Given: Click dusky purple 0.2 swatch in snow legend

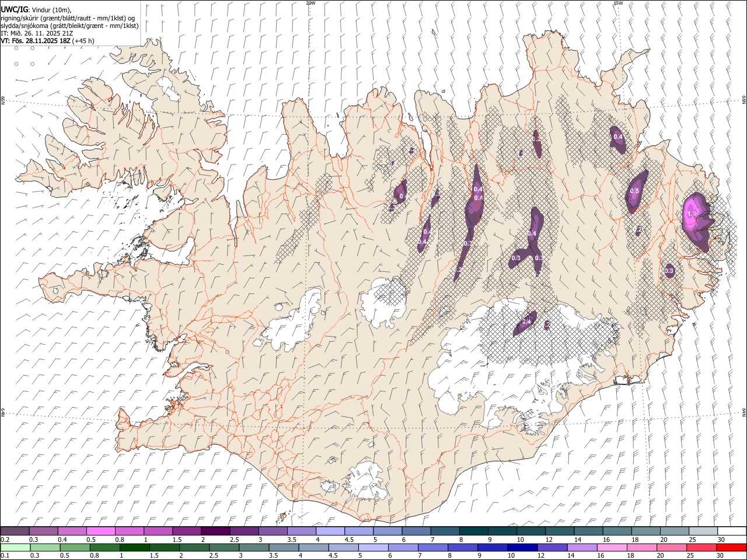Looking at the screenshot, I should click(x=15, y=531).
